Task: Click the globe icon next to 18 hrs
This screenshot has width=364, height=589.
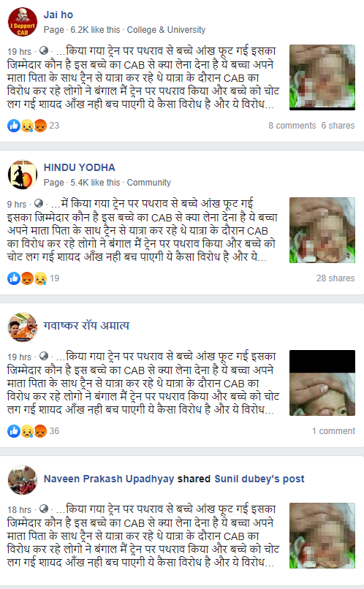Action: tap(44, 509)
